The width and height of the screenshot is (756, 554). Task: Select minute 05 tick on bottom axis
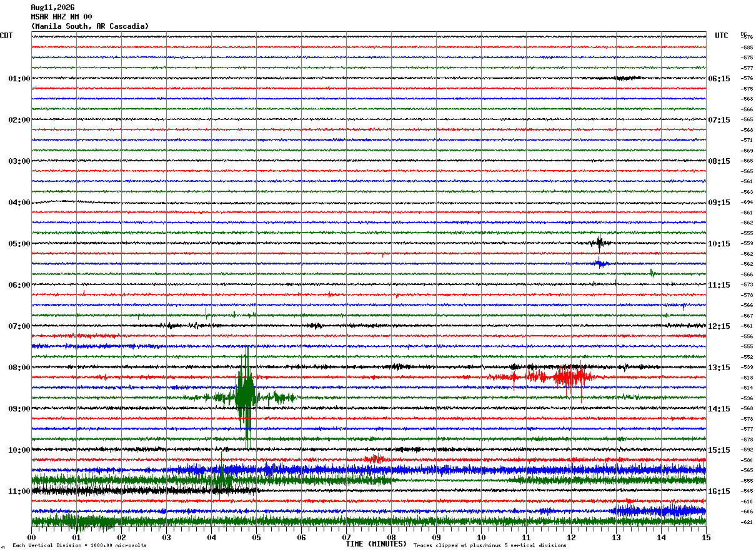point(256,537)
